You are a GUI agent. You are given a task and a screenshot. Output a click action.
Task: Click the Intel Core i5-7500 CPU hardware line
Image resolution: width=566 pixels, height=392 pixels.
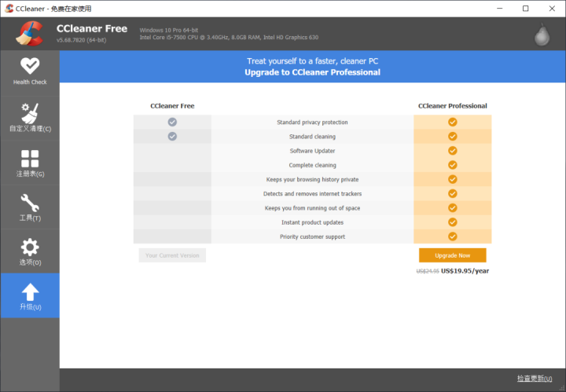(x=229, y=37)
